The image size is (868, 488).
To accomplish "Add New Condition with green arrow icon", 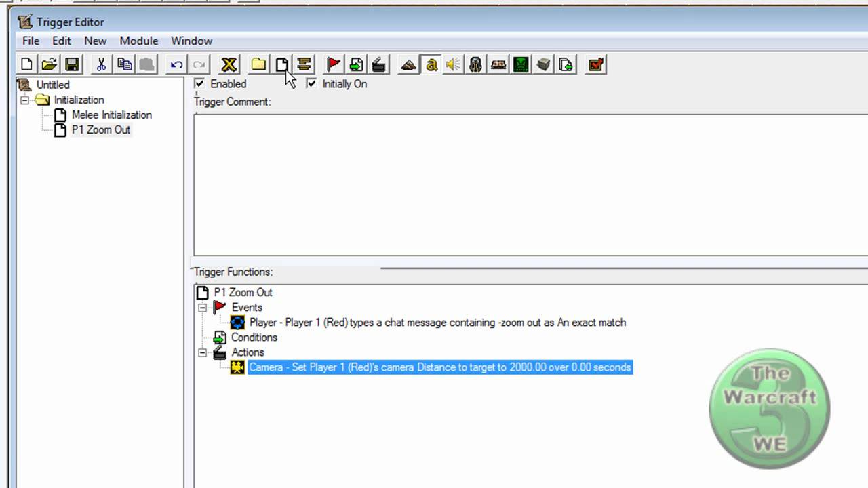I will tap(356, 64).
